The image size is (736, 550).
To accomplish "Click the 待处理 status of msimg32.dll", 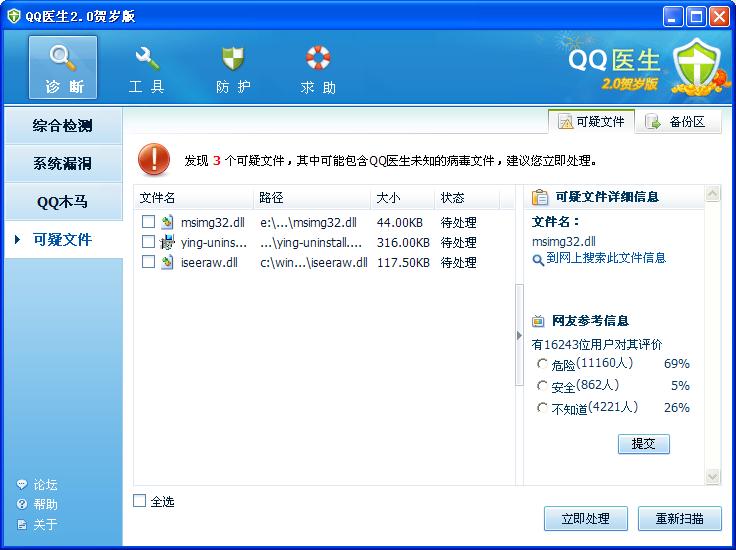I will pyautogui.click(x=459, y=222).
